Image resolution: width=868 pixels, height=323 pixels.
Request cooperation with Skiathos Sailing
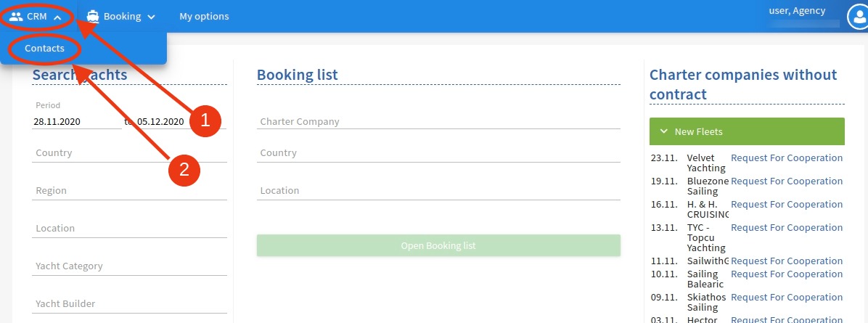pyautogui.click(x=787, y=298)
